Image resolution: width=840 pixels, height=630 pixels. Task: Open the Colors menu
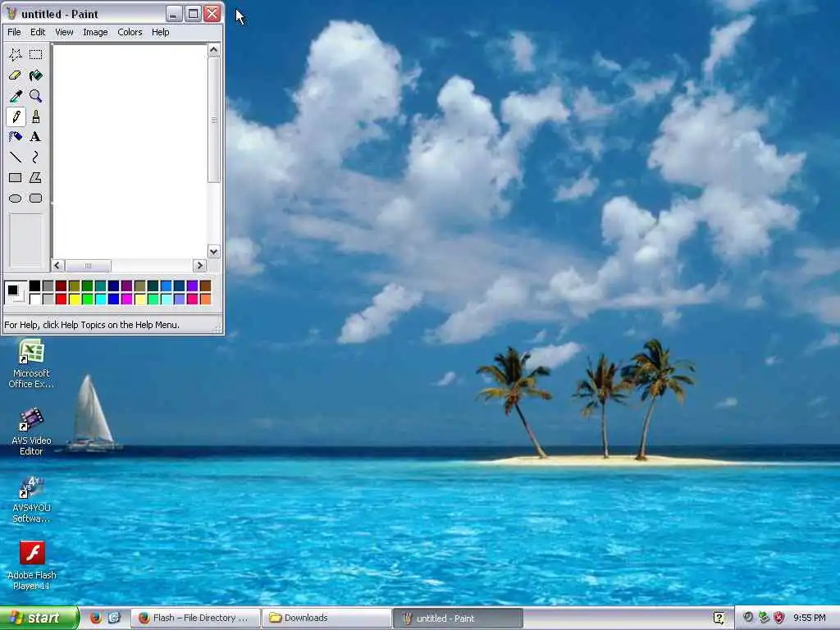point(130,32)
